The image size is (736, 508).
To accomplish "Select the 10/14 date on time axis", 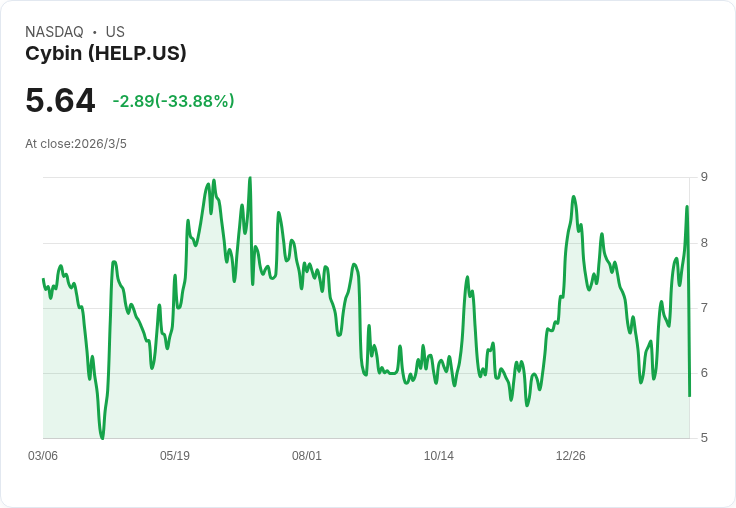I will pyautogui.click(x=439, y=456).
